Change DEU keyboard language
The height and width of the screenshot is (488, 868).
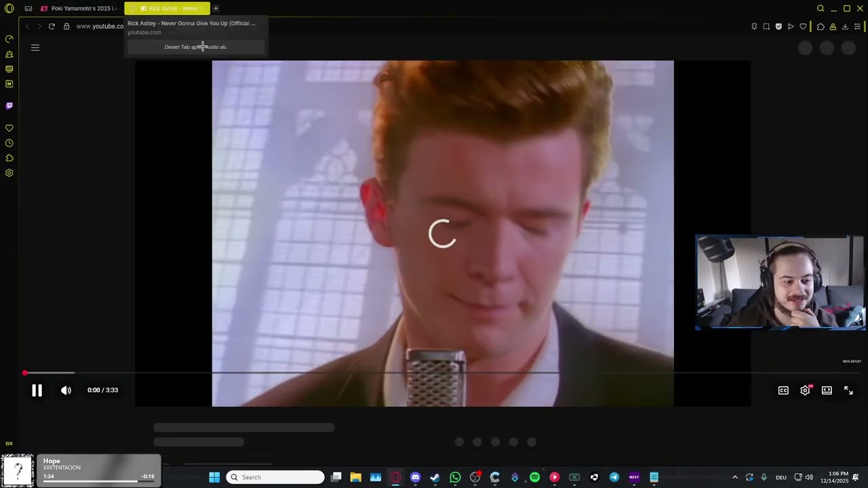coord(781,477)
